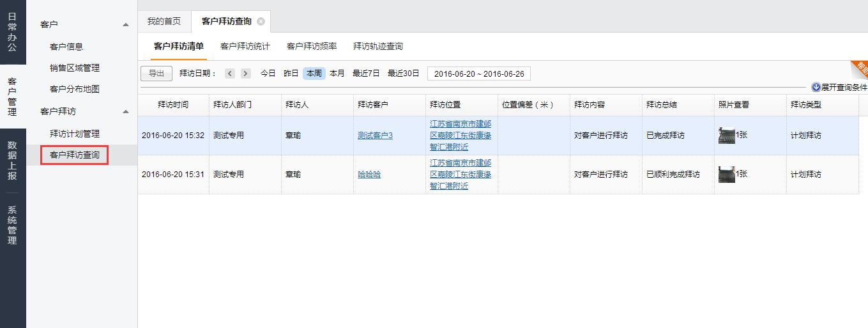Go to previous visit date period

click(x=230, y=74)
